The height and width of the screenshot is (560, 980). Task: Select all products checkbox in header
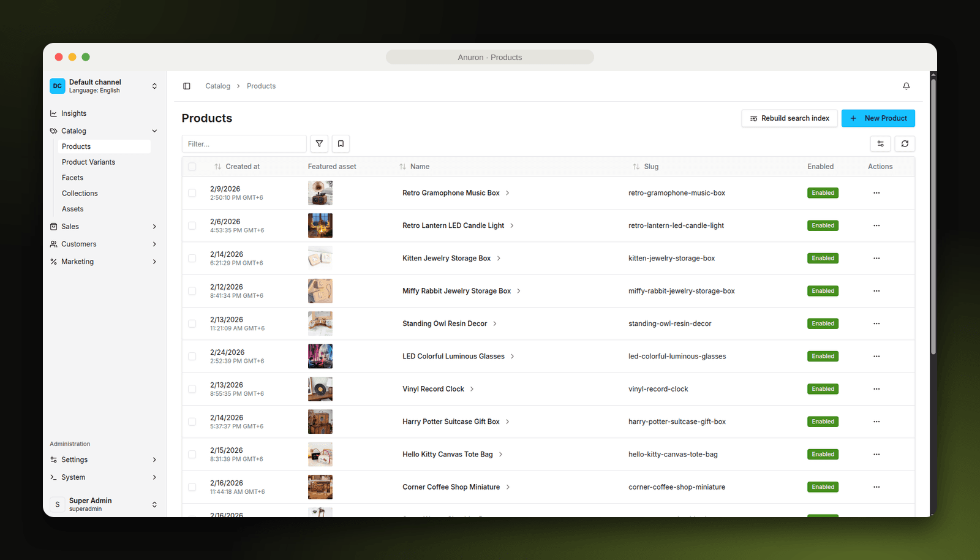(192, 167)
